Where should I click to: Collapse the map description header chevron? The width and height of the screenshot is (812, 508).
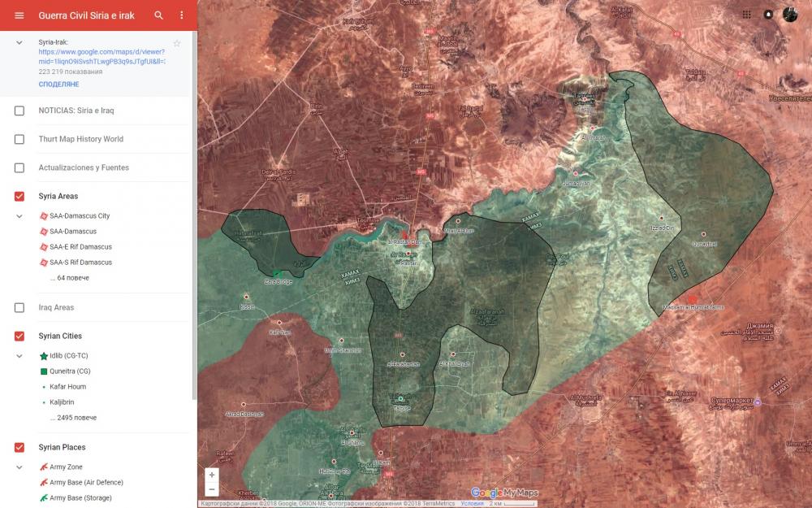(19, 42)
